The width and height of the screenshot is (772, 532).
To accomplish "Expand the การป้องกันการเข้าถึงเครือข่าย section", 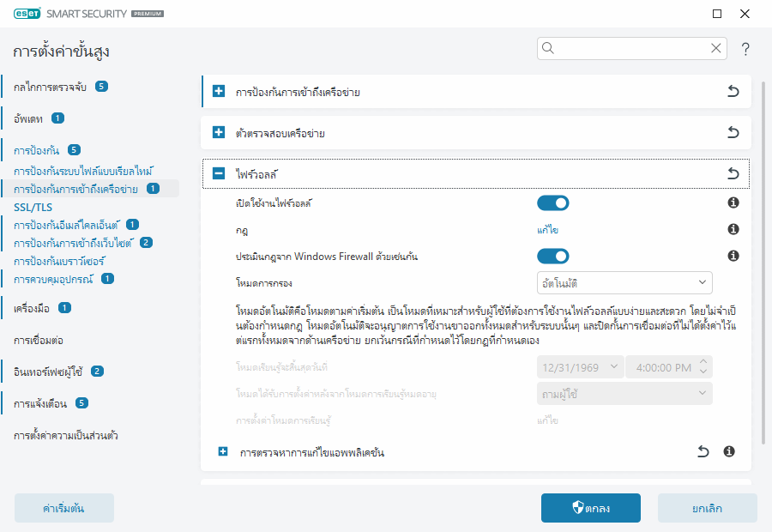I will click(217, 91).
